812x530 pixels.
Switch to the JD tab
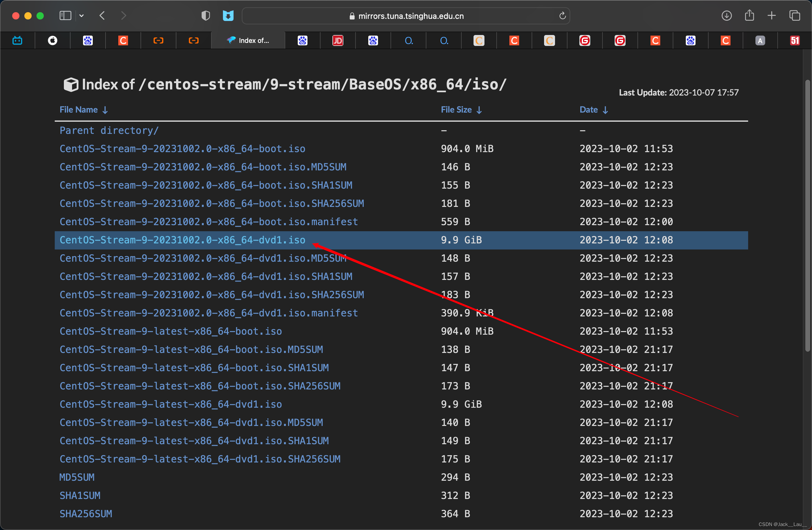(x=338, y=40)
